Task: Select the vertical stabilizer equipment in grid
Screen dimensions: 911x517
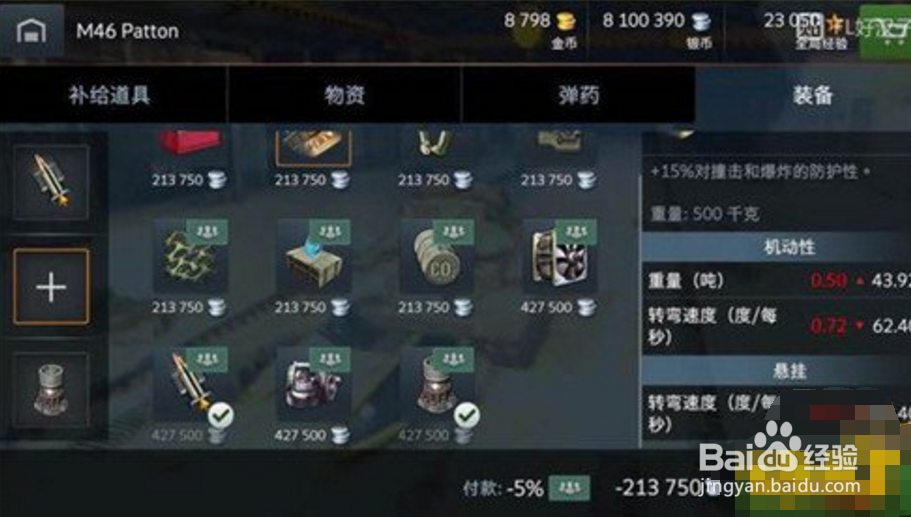Action: (x=437, y=384)
